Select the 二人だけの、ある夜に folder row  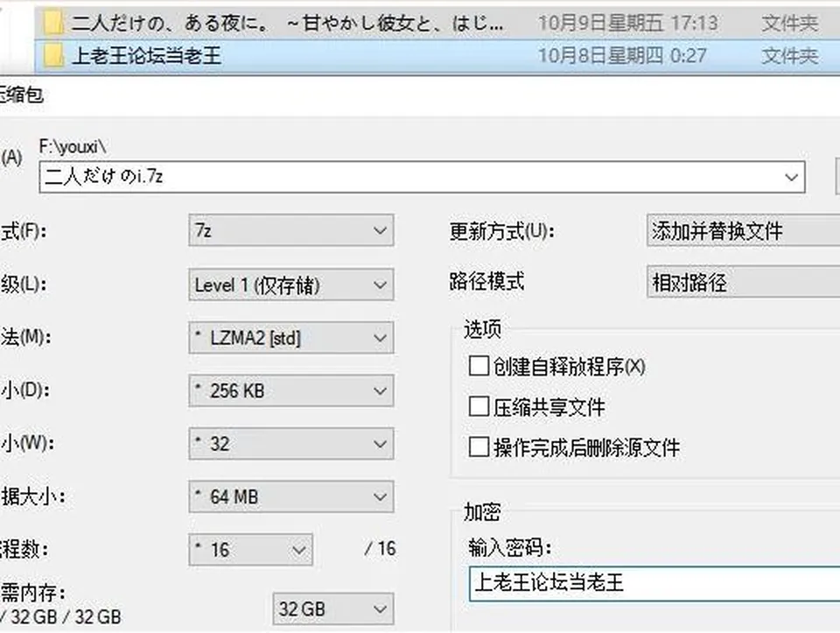tap(437, 24)
